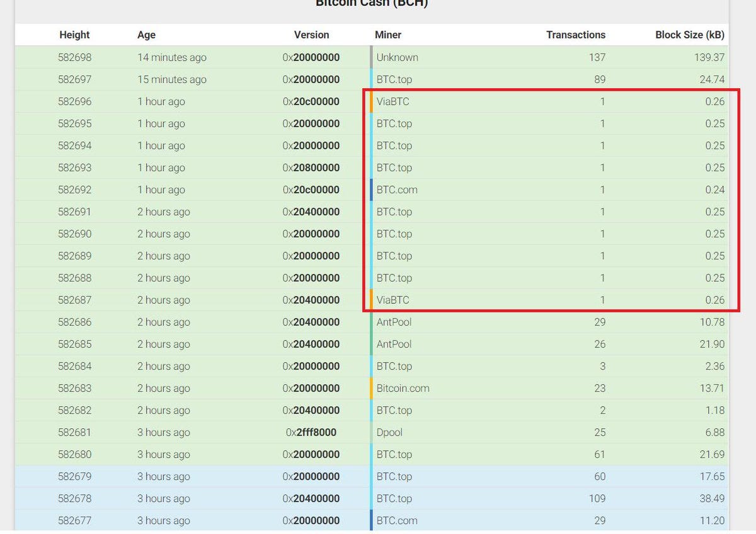Viewport: 756px width, 534px height.
Task: Click transaction count 23 in row 582683
Action: click(x=600, y=388)
